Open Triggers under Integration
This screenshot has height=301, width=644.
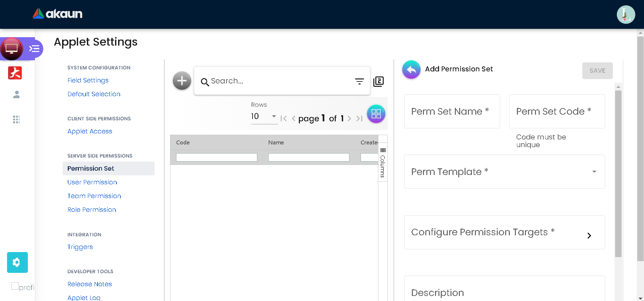80,247
